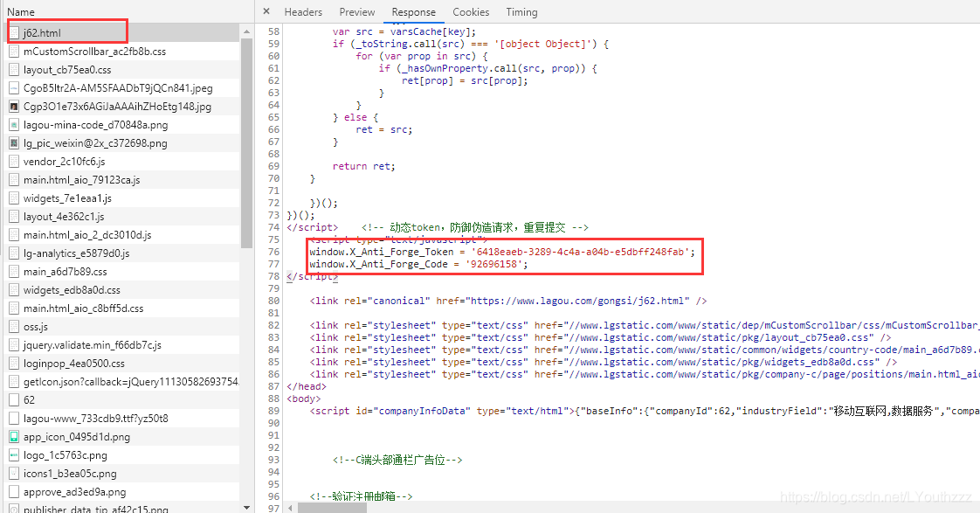980x513 pixels.
Task: Click the file icon beside j62.html
Action: click(x=14, y=32)
